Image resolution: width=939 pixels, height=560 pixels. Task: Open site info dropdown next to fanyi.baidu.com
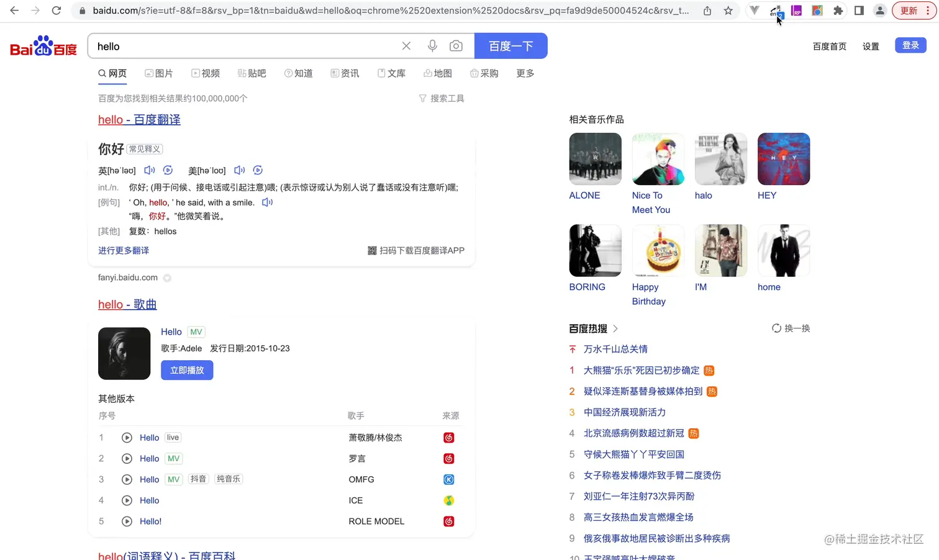click(x=167, y=278)
